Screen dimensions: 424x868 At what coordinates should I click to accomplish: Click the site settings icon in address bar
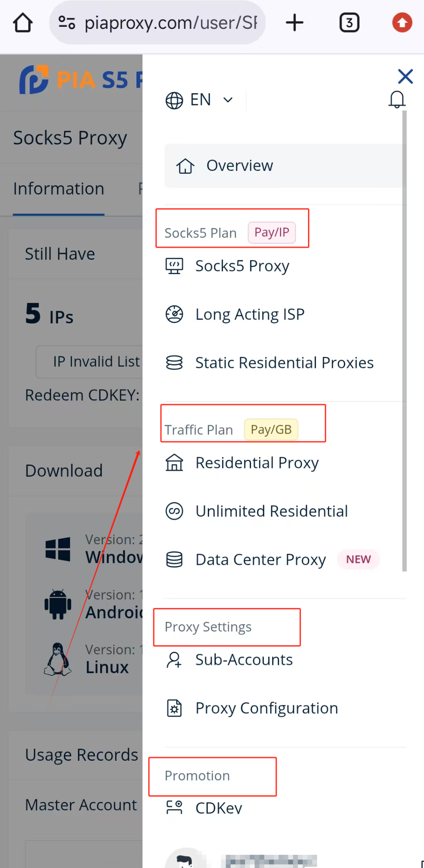[67, 23]
